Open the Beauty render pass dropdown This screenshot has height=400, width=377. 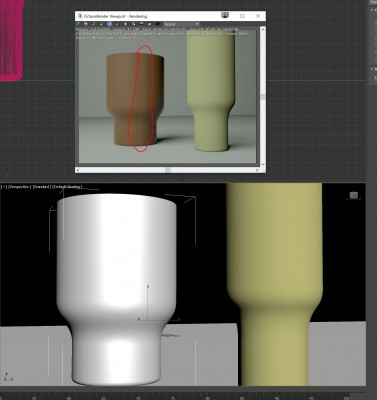click(181, 24)
